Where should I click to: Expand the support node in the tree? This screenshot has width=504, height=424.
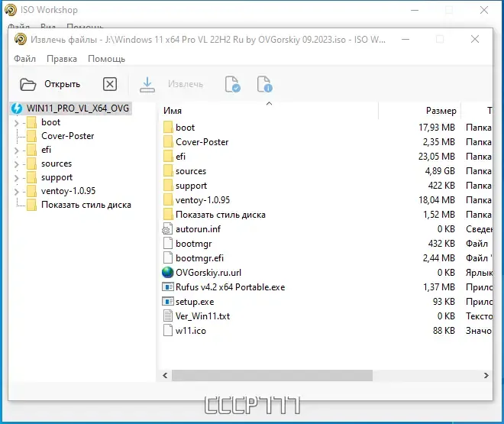click(x=16, y=178)
